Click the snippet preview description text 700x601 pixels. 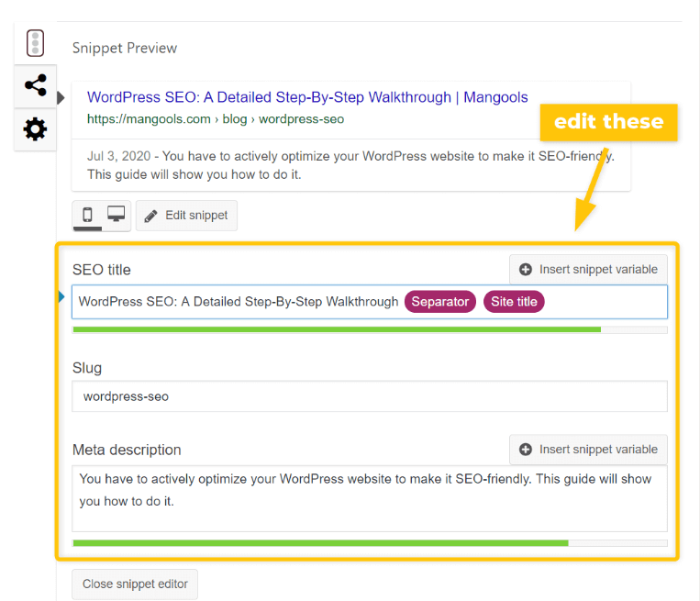(x=350, y=165)
